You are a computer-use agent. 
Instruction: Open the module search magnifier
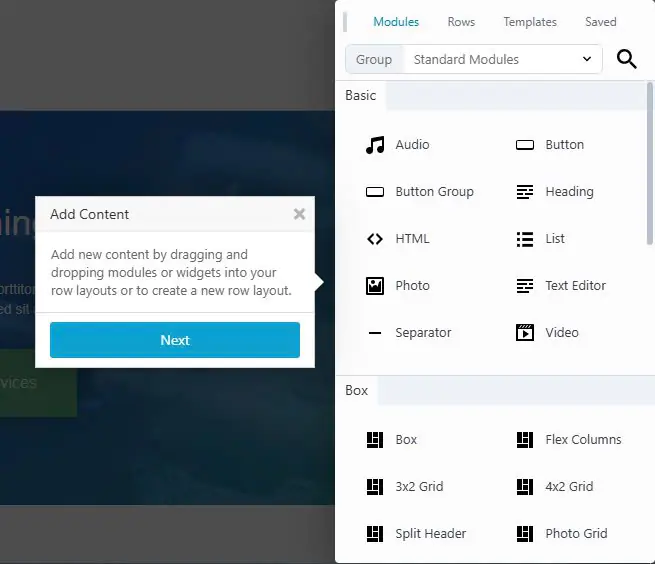[x=627, y=59]
